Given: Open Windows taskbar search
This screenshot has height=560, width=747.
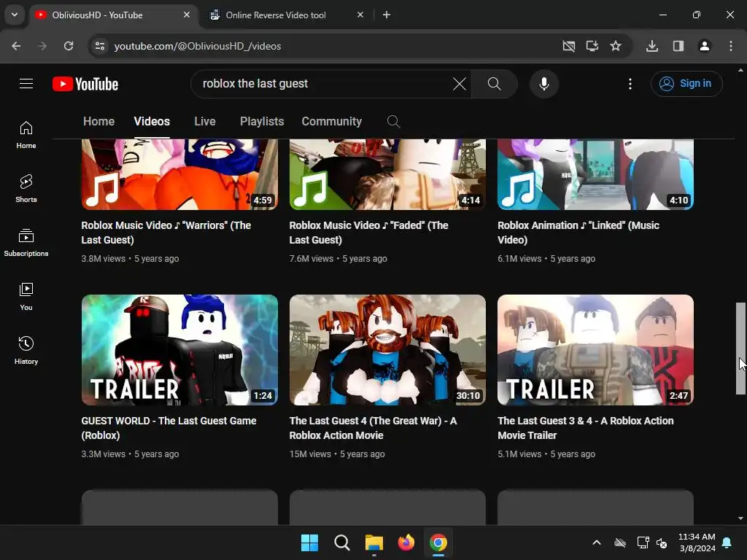Looking at the screenshot, I should tap(341, 542).
